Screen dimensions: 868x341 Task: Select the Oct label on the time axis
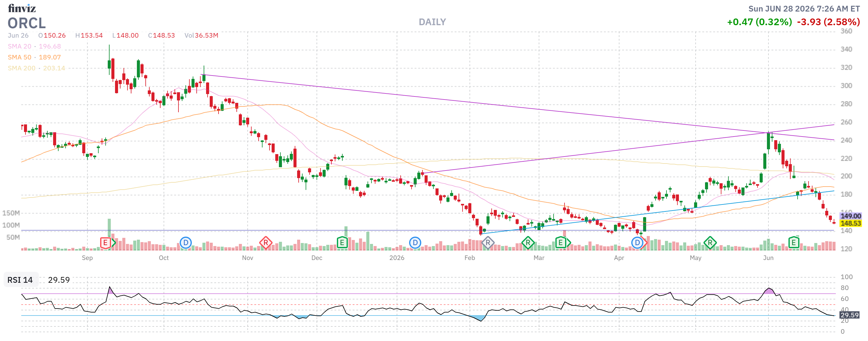[164, 258]
